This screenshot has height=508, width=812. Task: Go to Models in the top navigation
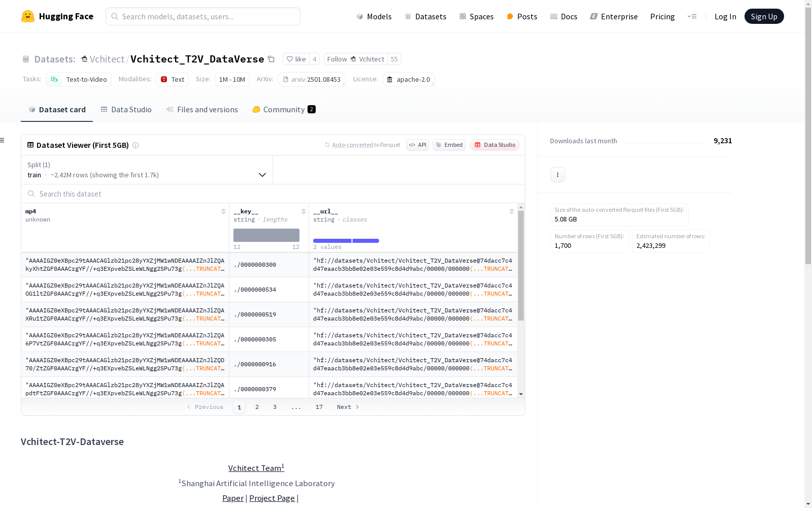(x=374, y=16)
